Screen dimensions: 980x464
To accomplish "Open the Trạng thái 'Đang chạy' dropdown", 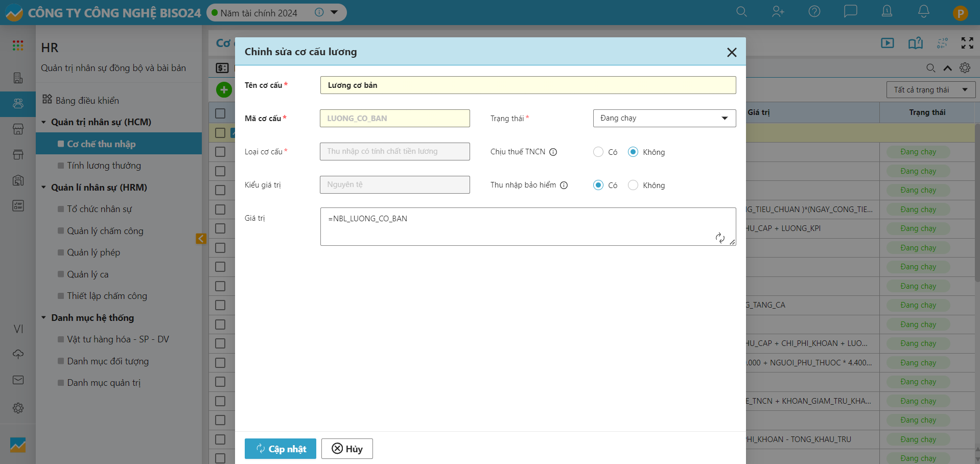I will pyautogui.click(x=664, y=118).
